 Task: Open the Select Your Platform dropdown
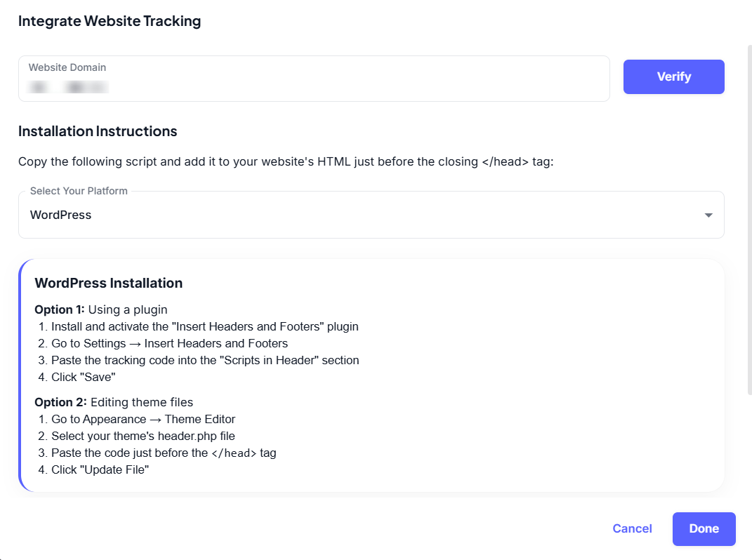[x=371, y=215]
